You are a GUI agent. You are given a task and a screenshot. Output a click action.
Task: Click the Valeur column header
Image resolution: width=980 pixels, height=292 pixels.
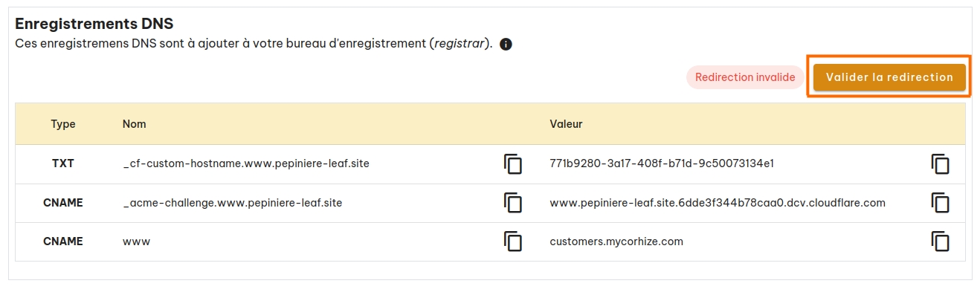566,124
